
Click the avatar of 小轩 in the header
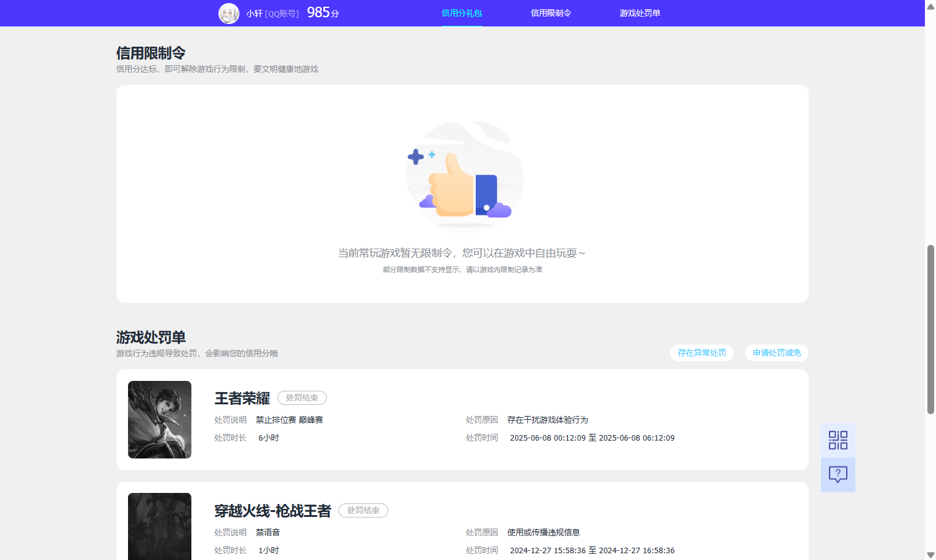point(228,13)
